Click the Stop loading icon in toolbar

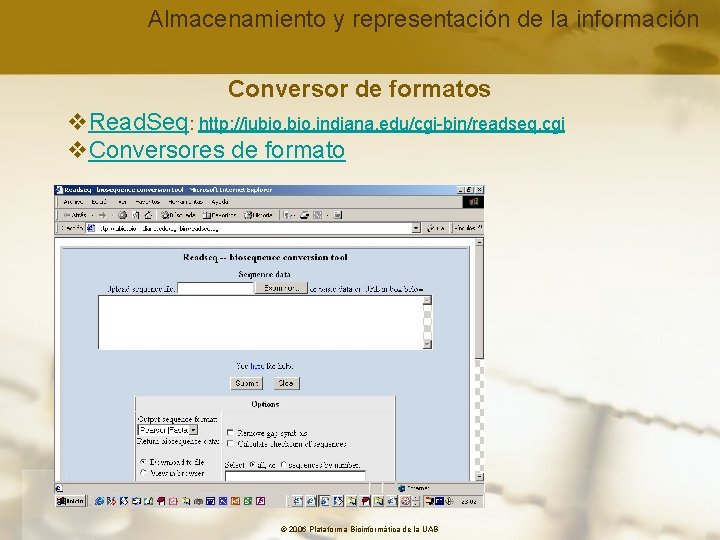click(x=123, y=215)
